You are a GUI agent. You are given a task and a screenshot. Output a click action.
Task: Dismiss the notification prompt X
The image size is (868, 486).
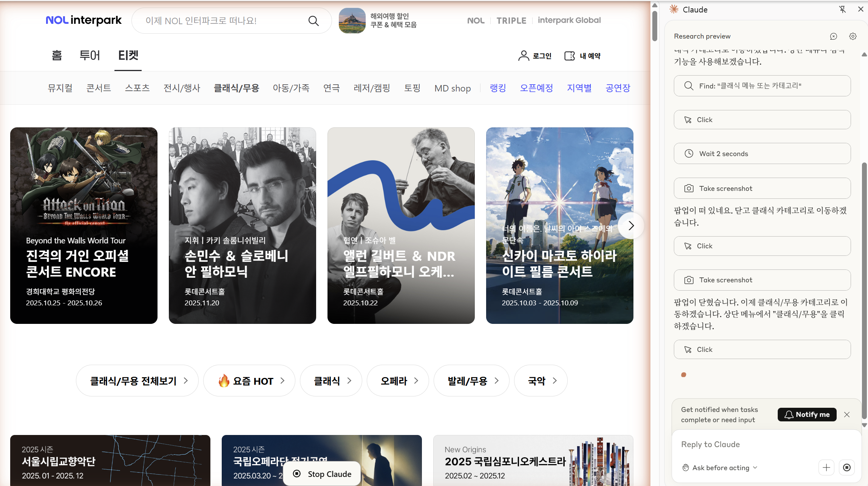tap(847, 415)
